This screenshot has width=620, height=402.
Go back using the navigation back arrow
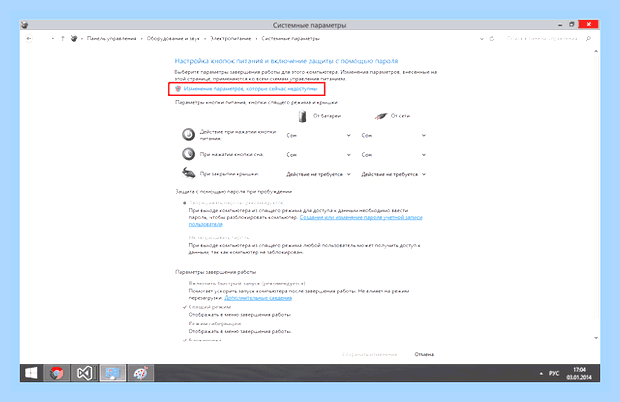click(29, 39)
